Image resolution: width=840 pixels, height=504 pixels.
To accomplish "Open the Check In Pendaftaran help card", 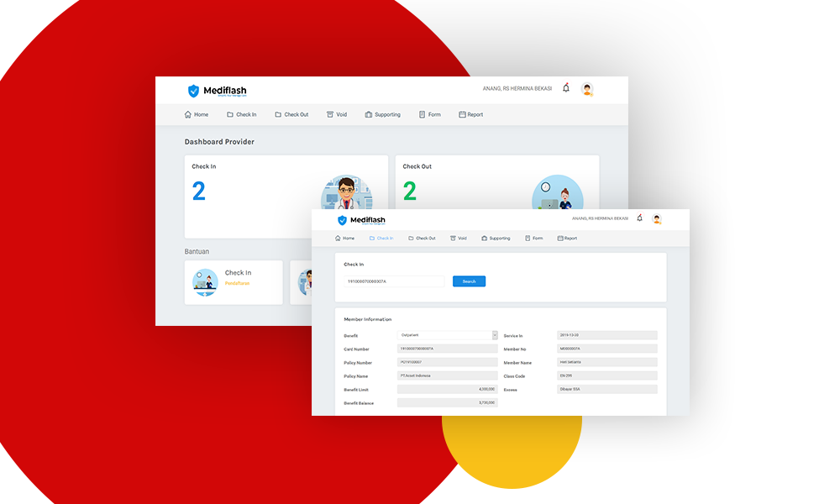I will [x=234, y=282].
